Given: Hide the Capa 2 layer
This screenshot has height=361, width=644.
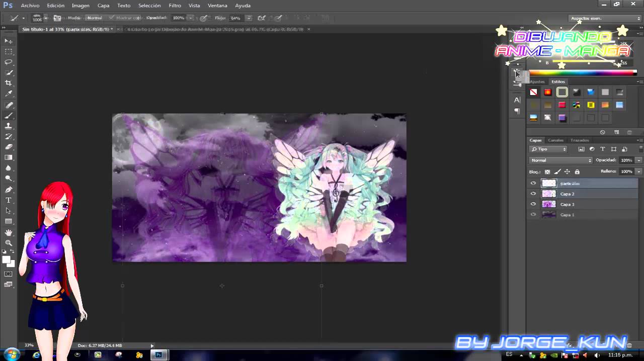Looking at the screenshot, I should [533, 194].
